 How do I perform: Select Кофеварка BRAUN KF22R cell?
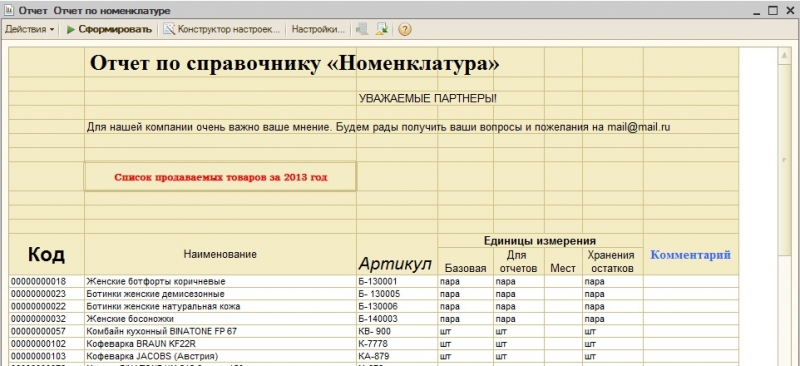coord(220,344)
